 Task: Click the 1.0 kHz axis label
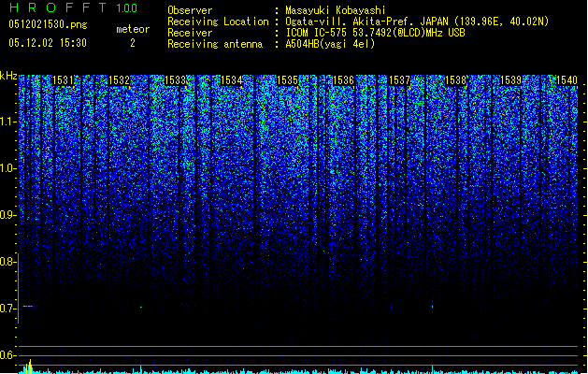coord(7,168)
